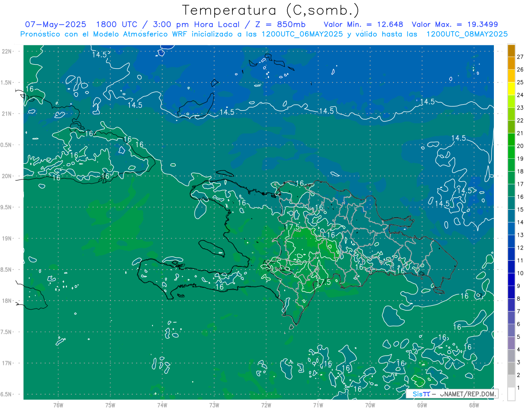Click the "20N" latitude axis label
The image size is (532, 411).
coord(7,176)
